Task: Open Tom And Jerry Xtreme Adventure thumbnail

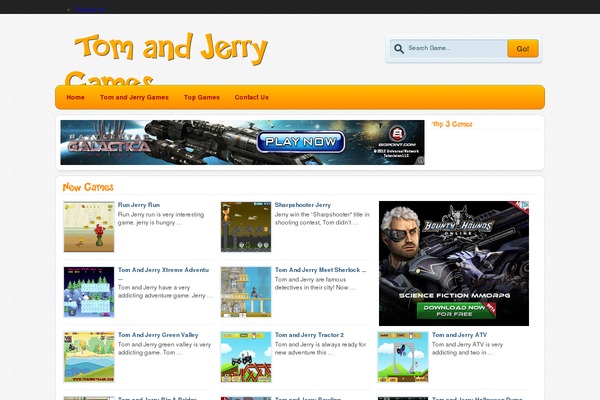Action: [89, 292]
